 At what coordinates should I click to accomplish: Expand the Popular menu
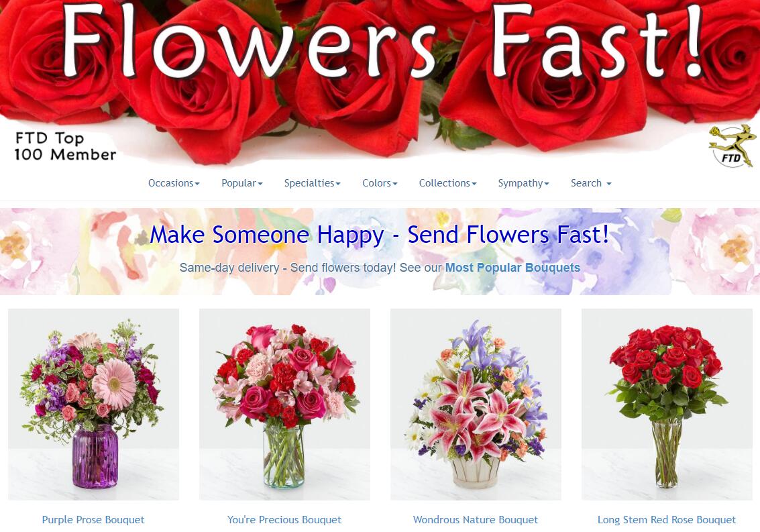click(242, 183)
